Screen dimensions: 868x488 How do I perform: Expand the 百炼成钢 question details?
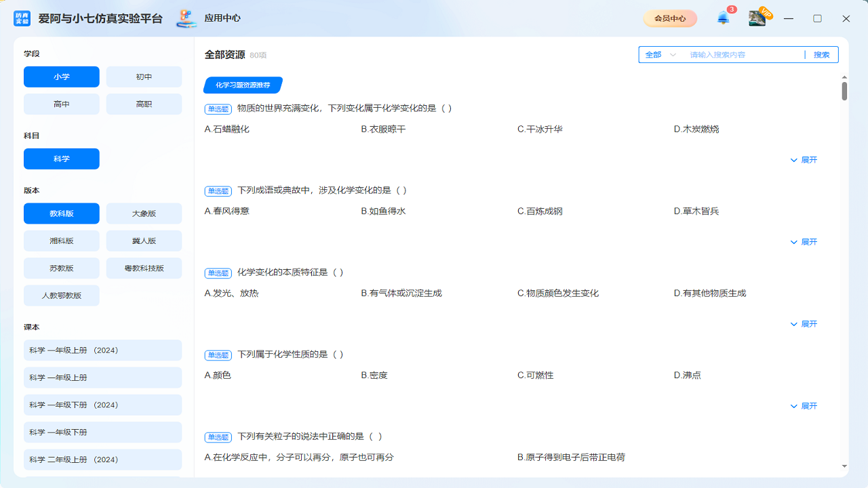803,242
